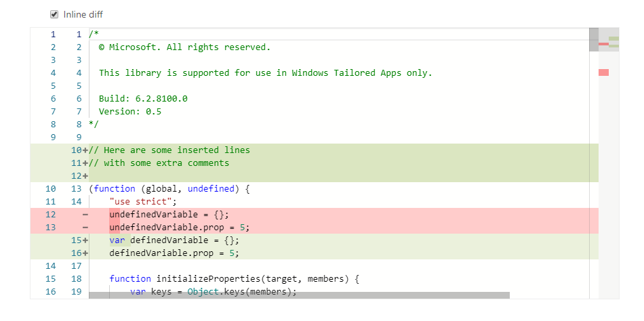Viewport: 644px width, 321px height.
Task: Click the plus marker on empty inserted line 12
Action: click(x=85, y=176)
